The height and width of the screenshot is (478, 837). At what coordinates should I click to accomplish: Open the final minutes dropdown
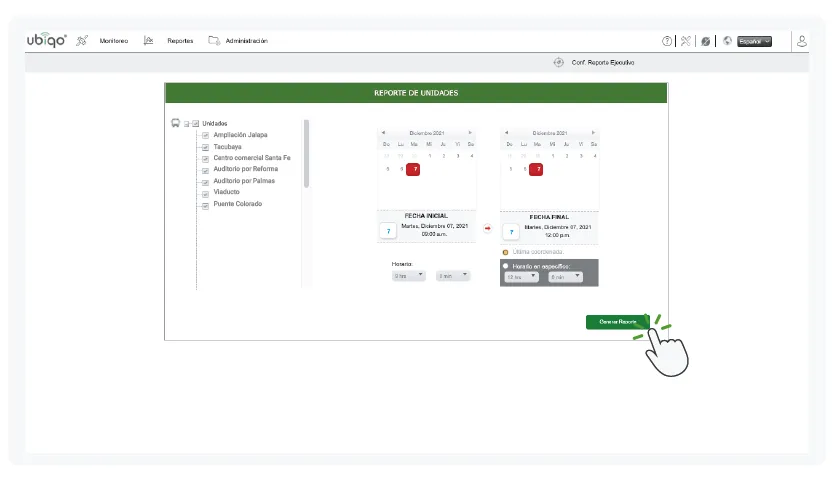click(565, 277)
